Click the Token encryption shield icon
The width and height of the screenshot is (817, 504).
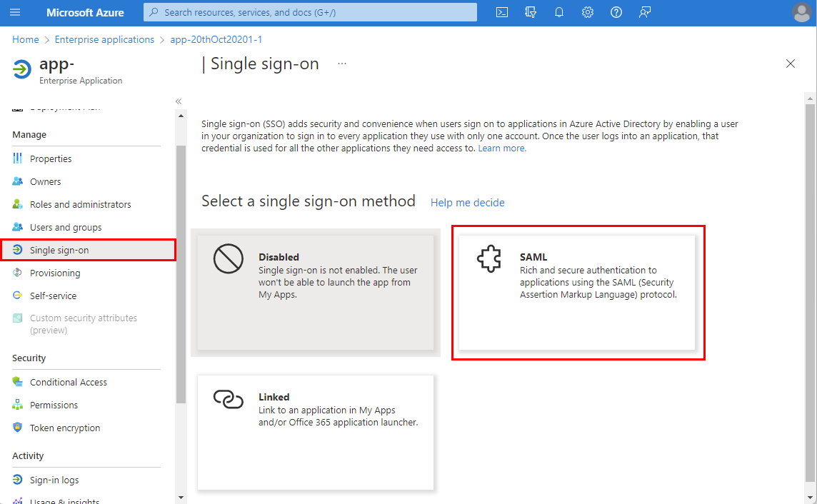tap(18, 428)
